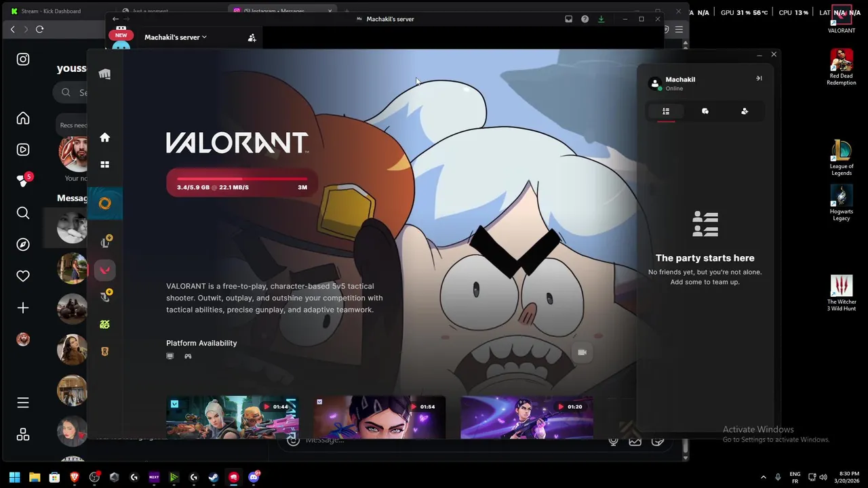Click the green Discord update download icon
This screenshot has width=868, height=488.
[x=601, y=19]
